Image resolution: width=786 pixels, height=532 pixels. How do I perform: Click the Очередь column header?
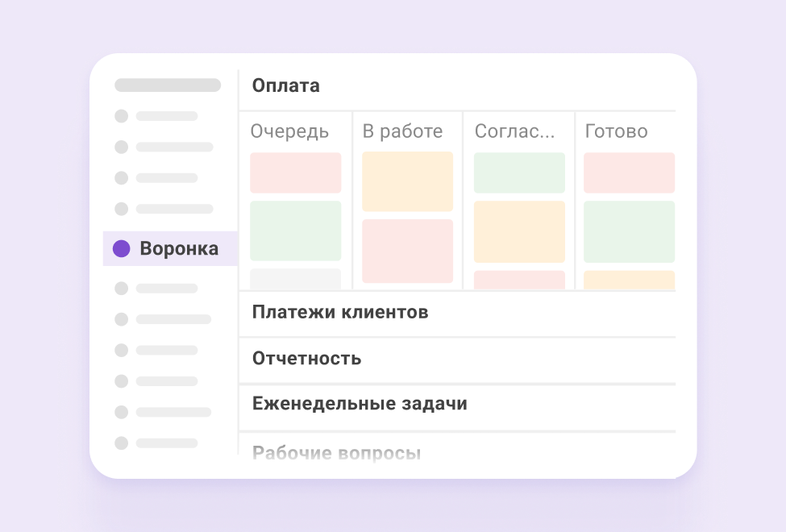click(289, 131)
